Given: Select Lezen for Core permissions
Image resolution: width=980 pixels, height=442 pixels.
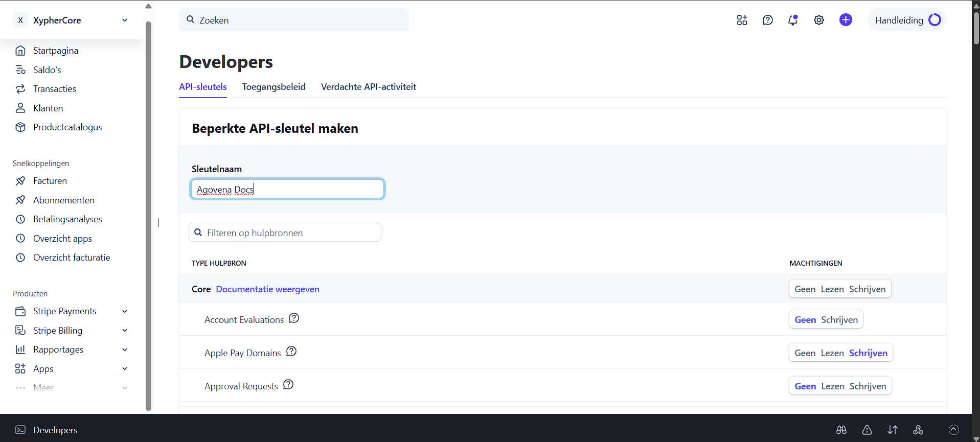Looking at the screenshot, I should point(832,289).
